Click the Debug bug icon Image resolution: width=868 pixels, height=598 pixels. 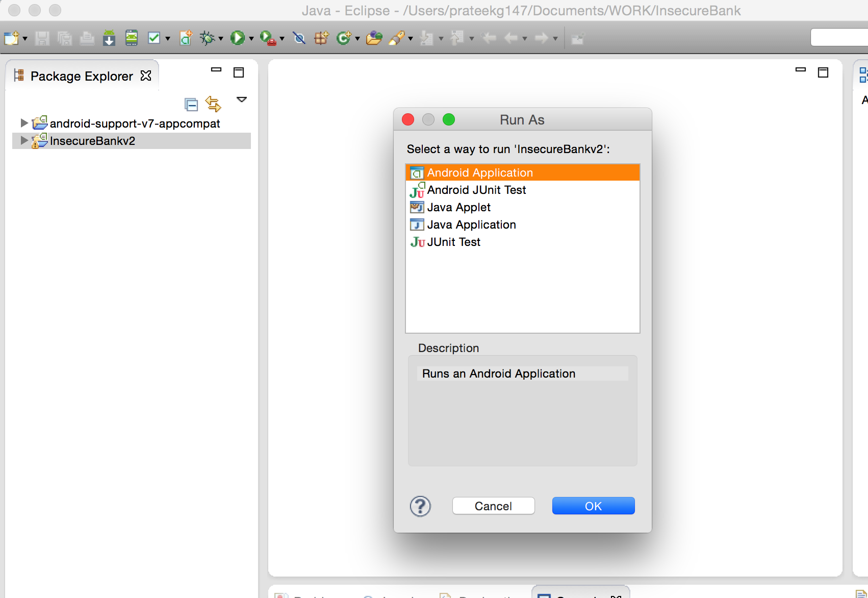click(208, 38)
